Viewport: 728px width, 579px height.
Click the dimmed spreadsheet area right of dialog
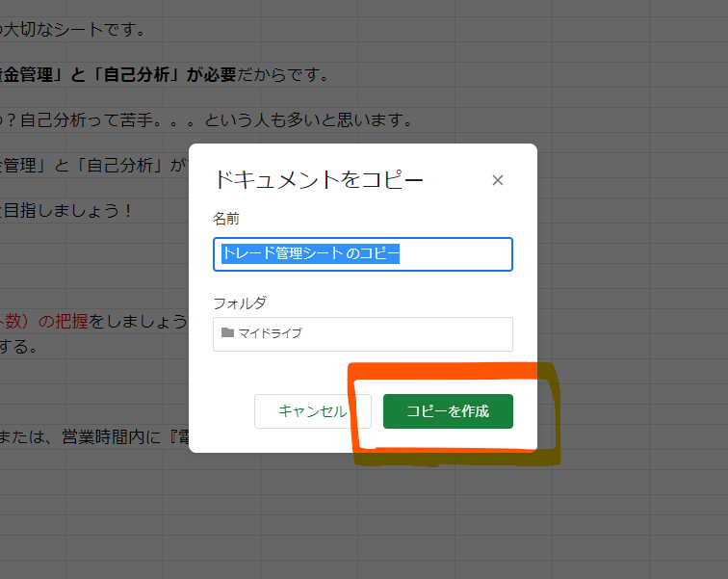pos(636,289)
